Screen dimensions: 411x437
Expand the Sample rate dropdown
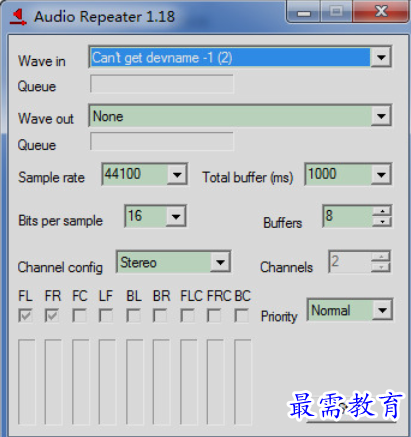pyautogui.click(x=177, y=174)
